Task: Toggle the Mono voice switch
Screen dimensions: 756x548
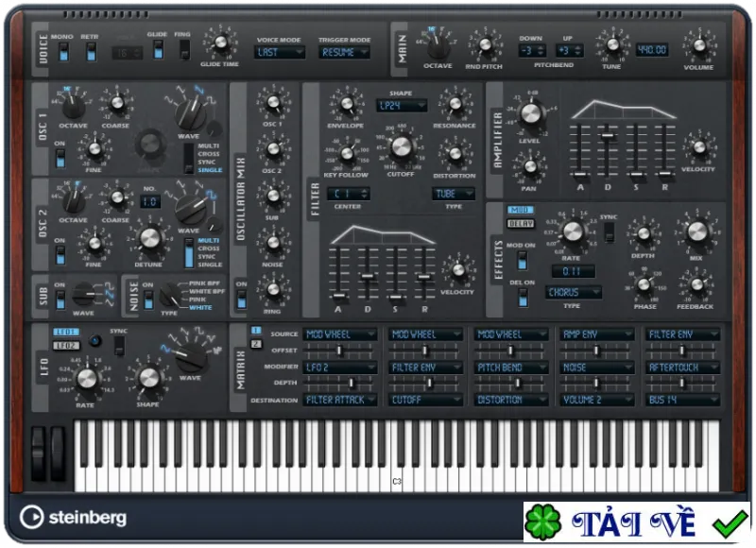Action: pyautogui.click(x=63, y=51)
